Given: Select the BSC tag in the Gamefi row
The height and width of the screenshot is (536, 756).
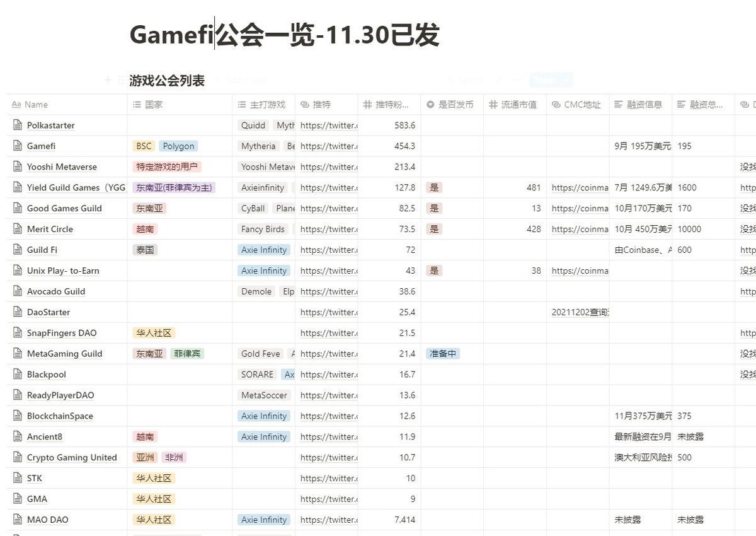Looking at the screenshot, I should click(144, 146).
